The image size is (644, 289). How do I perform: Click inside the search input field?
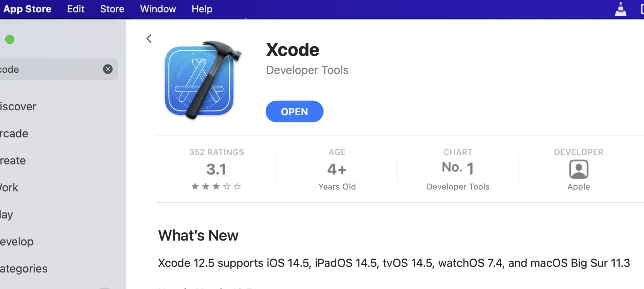point(49,69)
